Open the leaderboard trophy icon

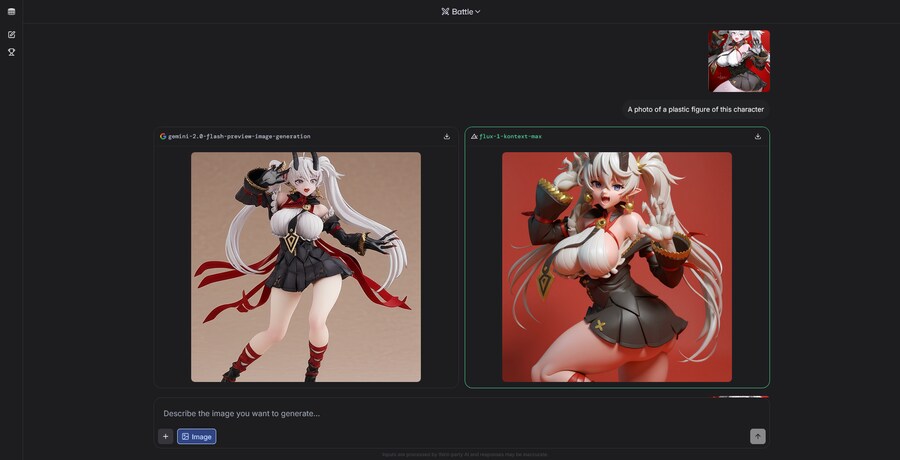(x=11, y=52)
